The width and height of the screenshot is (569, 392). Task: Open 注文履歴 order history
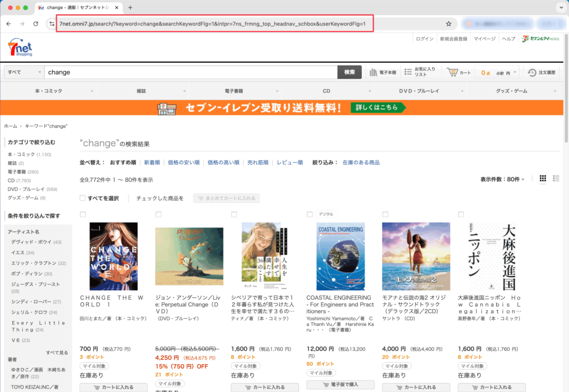tap(541, 73)
